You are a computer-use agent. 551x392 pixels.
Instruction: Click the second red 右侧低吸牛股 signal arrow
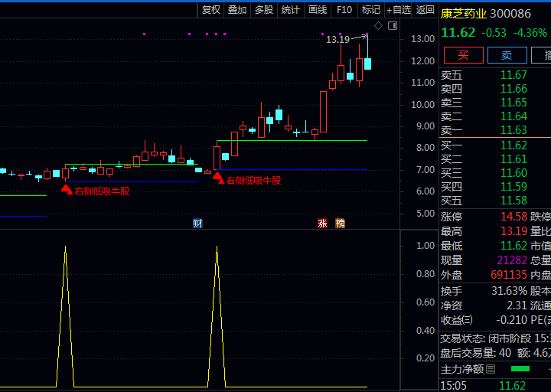(x=218, y=178)
